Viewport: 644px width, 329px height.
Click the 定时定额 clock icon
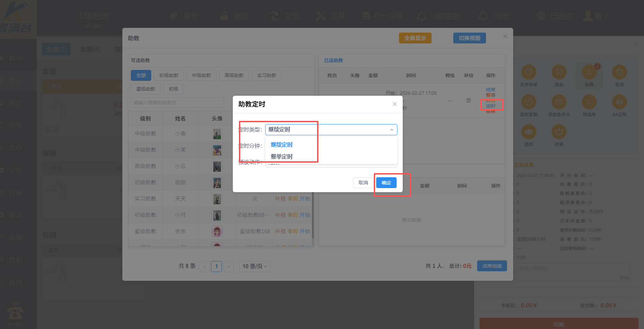(528, 102)
